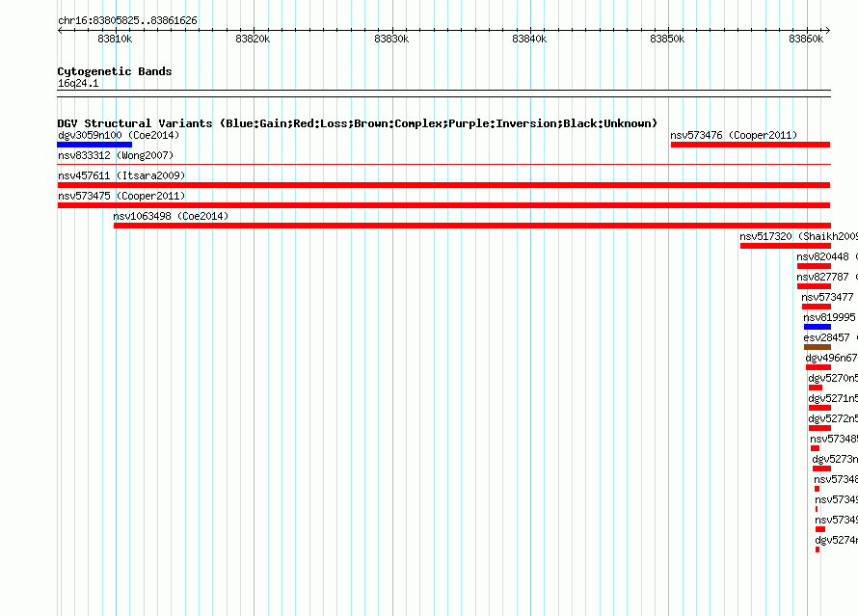Click the chr16:83805825..83861626 region label
Viewport: 858px width, 616px height.
pyautogui.click(x=127, y=20)
